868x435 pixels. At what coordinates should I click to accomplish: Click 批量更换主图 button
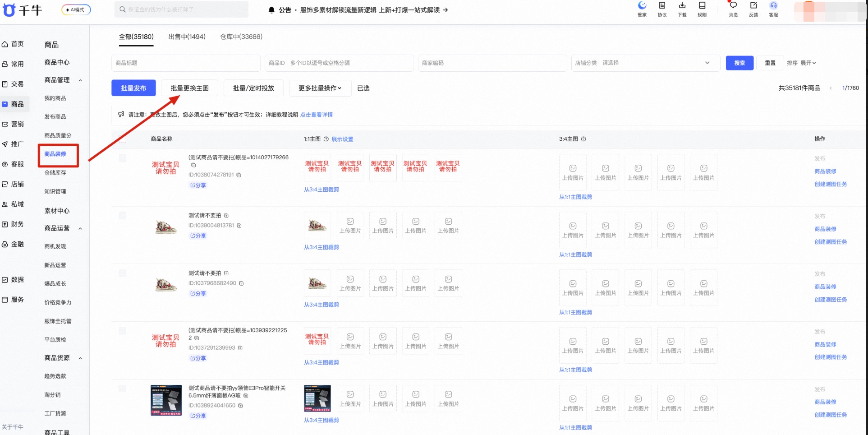point(189,88)
